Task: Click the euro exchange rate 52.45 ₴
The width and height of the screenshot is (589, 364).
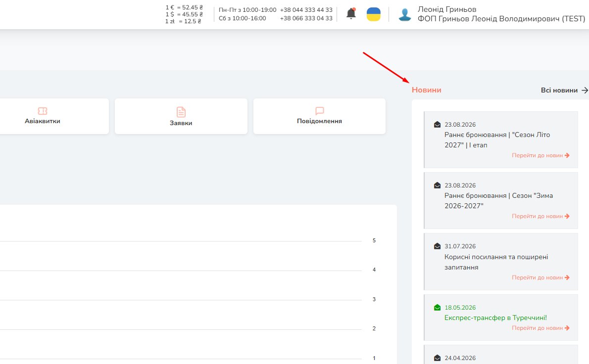Action: tap(184, 7)
